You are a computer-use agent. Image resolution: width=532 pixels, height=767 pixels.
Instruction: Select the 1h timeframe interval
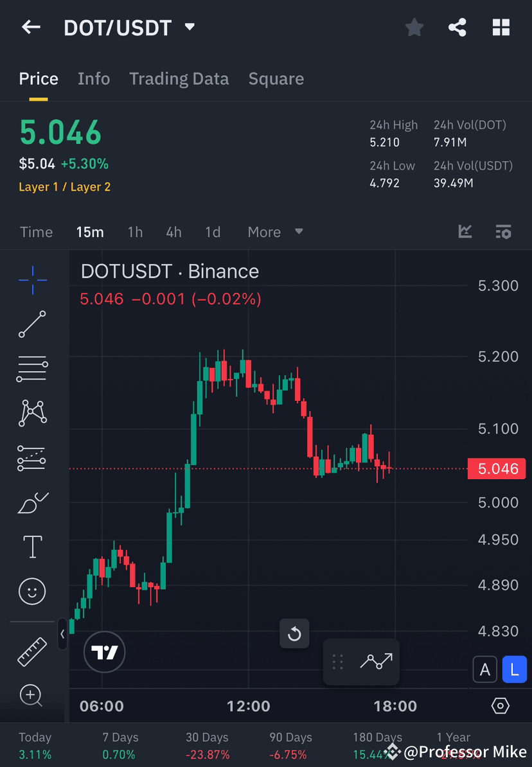135,232
